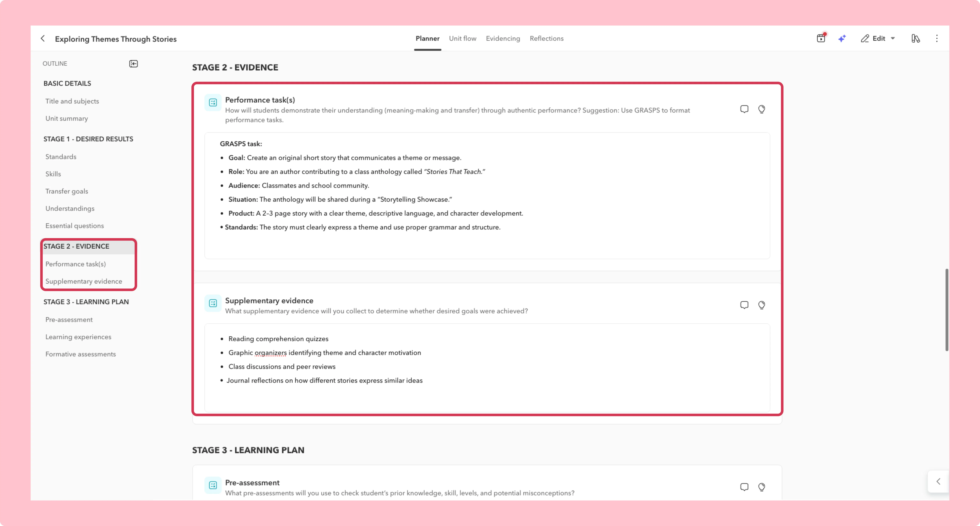Launch the AI sparkle assistant
This screenshot has width=980, height=526.
pos(842,38)
